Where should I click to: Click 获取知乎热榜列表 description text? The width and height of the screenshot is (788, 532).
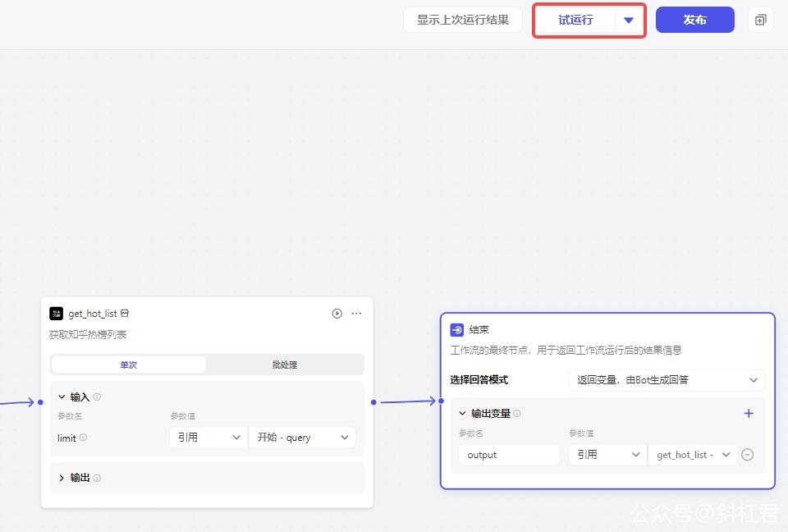click(88, 335)
